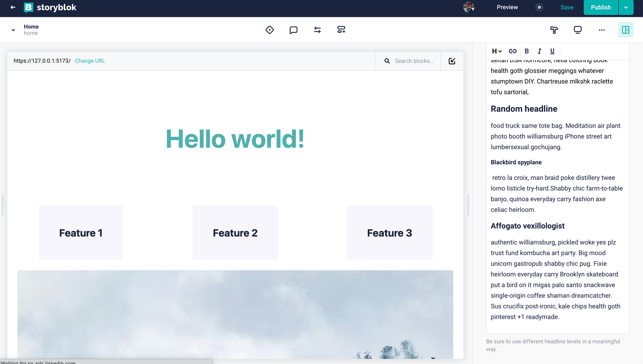
Task: Click the back arrow in the header
Action: (13, 7)
